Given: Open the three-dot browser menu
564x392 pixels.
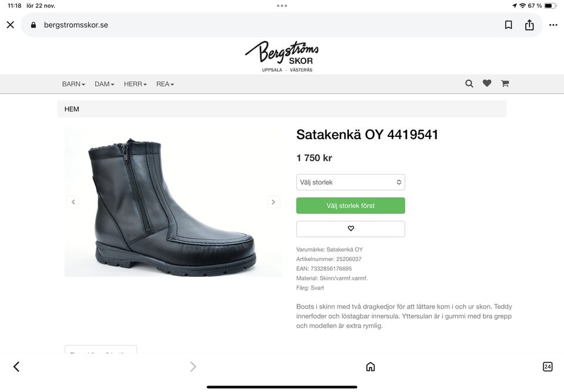Looking at the screenshot, I should 553,25.
